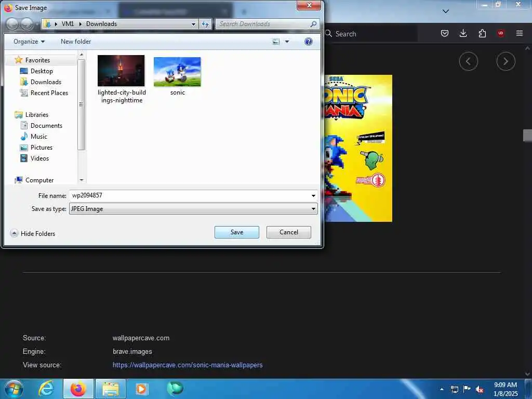Open the Firefox list all tabs chevron

pyautogui.click(x=446, y=11)
